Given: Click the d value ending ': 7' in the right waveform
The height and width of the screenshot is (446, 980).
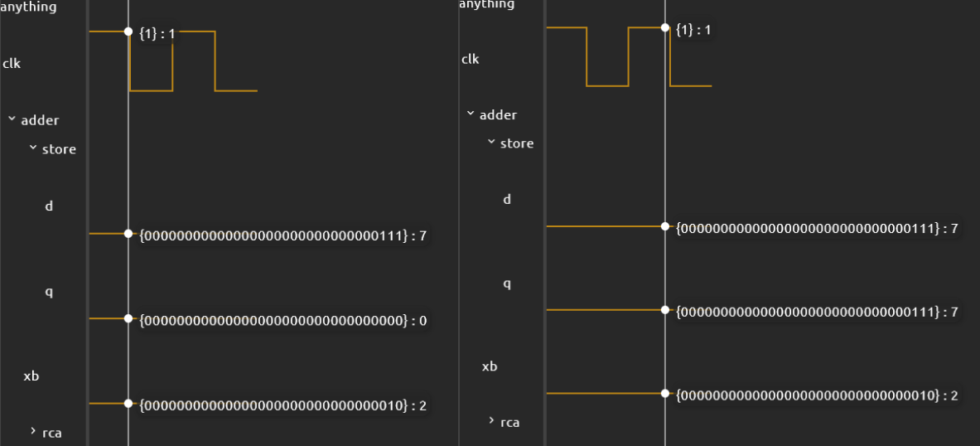Looking at the screenshot, I should point(817,228).
